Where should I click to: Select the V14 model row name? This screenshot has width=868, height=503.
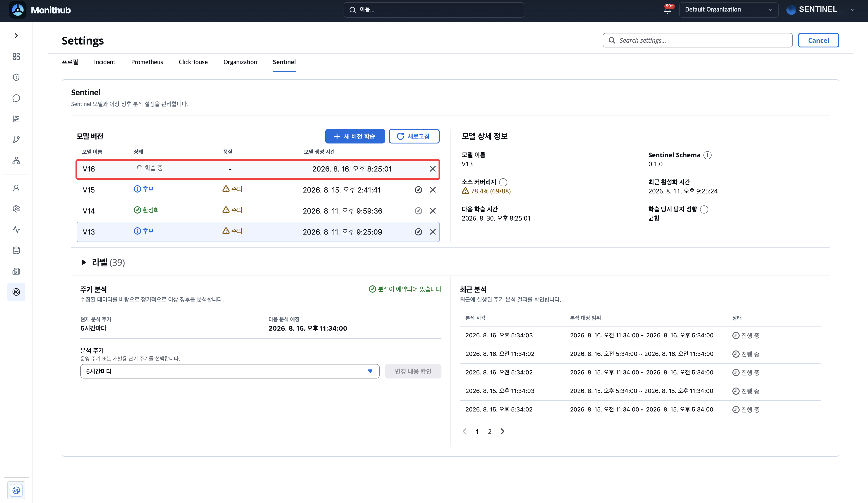coord(89,211)
